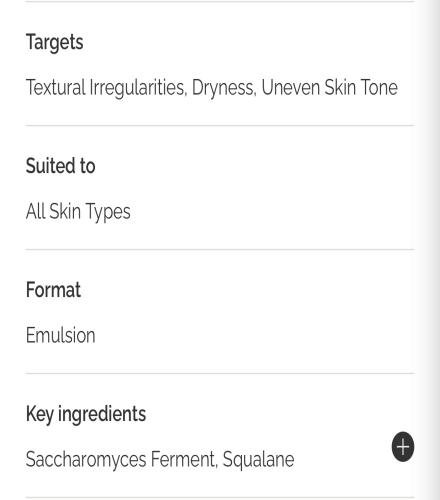Click the Dryness target word
The image size is (440, 500).
pos(223,88)
